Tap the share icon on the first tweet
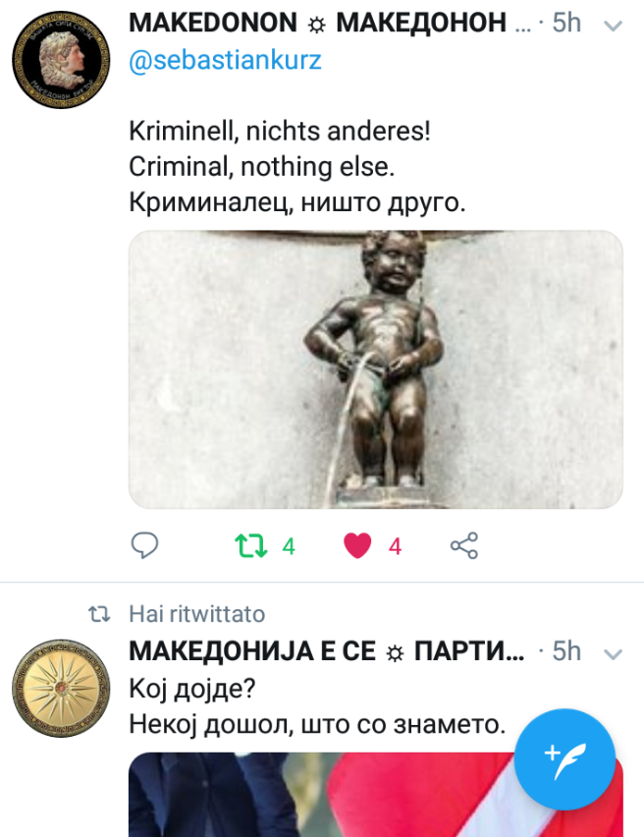Image resolution: width=644 pixels, height=837 pixels. 464,545
